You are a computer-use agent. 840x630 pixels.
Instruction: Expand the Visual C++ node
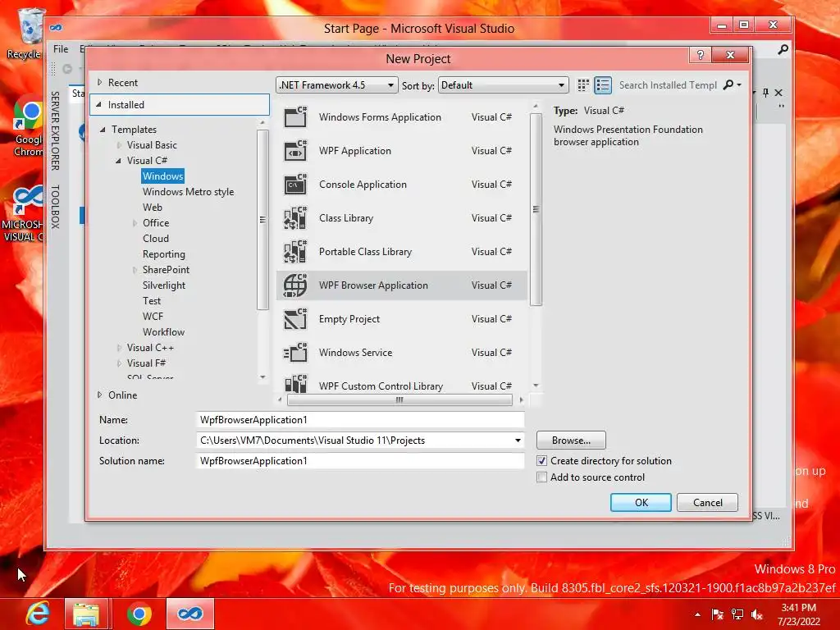119,348
